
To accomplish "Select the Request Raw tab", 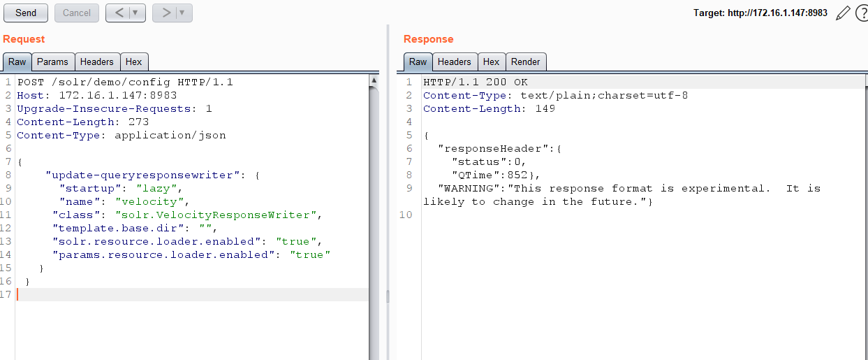I will pos(17,62).
